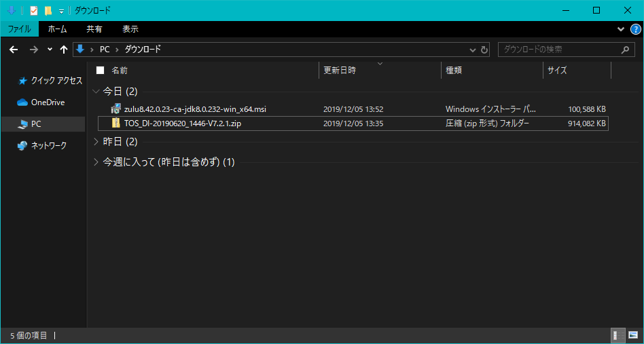This screenshot has height=344, width=644.
Task: Click the 100,588 KB size cell
Action: (587, 109)
